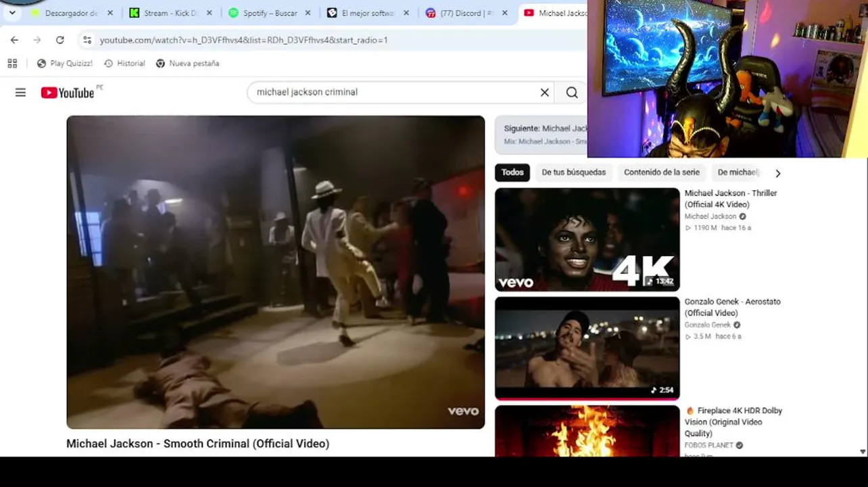Select the Todos filter chip
This screenshot has width=868, height=487.
[512, 172]
